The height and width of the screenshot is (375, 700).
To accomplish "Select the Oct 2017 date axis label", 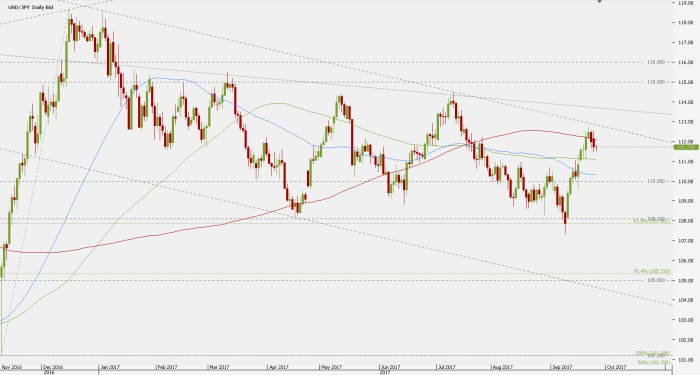I will [x=616, y=367].
